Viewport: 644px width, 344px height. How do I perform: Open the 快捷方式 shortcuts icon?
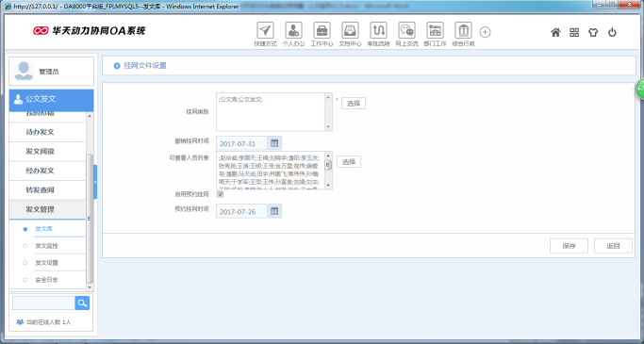pyautogui.click(x=265, y=30)
